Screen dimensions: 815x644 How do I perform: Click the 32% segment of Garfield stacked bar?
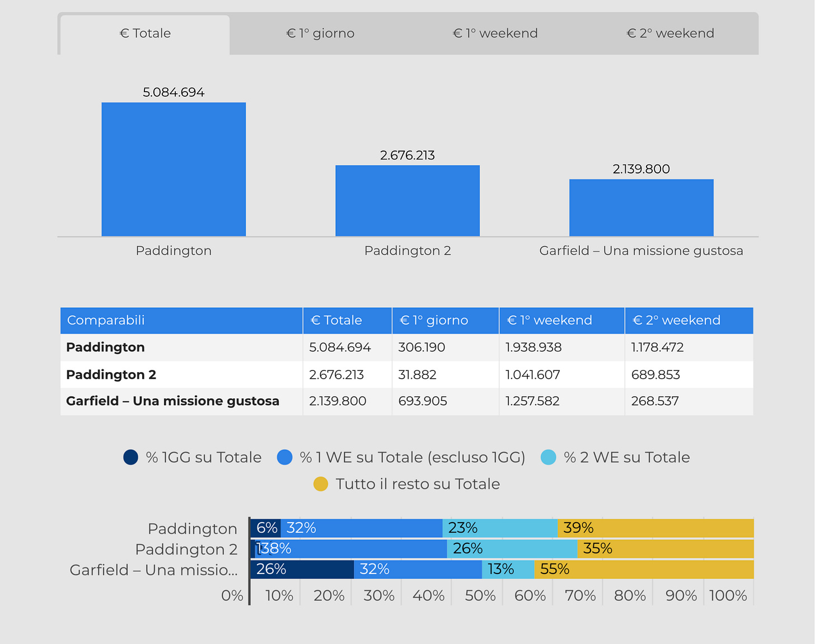click(x=418, y=570)
